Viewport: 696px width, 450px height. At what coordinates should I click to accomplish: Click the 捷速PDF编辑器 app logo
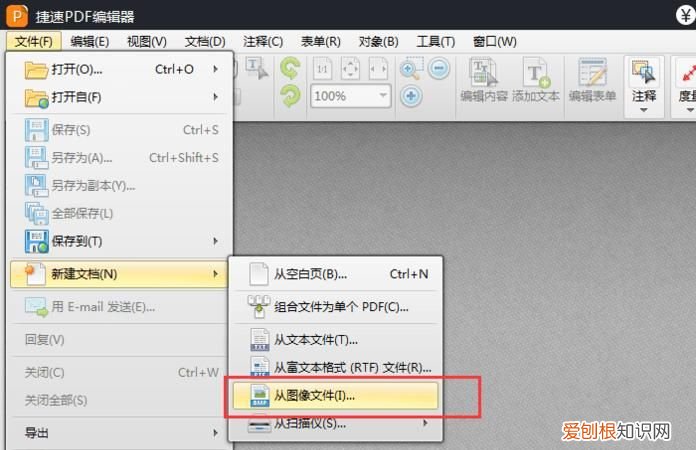click(x=17, y=16)
